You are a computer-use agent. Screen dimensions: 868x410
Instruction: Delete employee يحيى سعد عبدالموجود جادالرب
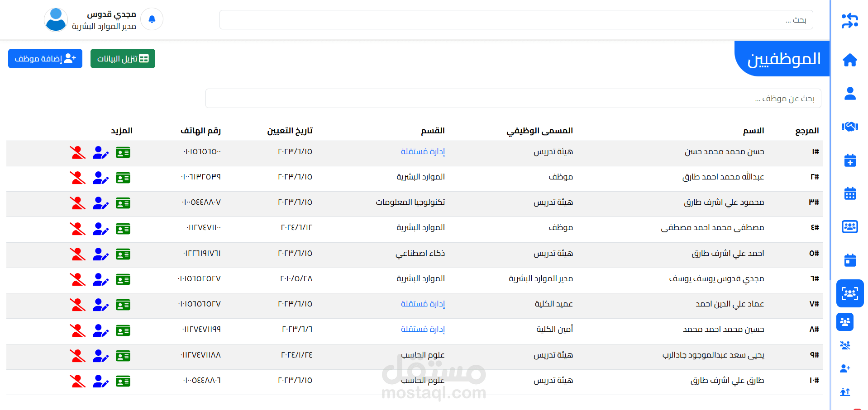(x=78, y=356)
